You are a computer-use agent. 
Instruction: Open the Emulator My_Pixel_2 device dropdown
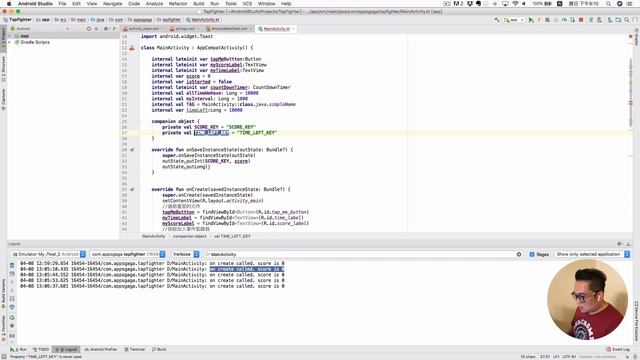coord(49,254)
